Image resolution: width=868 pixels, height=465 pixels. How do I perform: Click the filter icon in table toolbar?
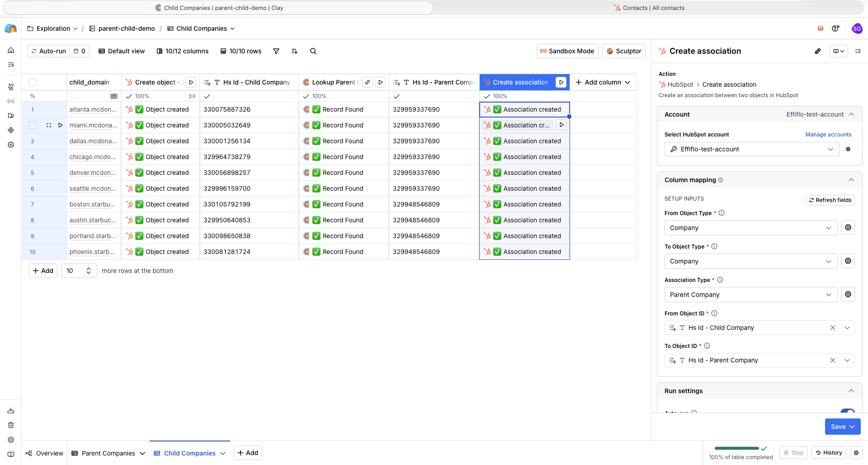(276, 51)
